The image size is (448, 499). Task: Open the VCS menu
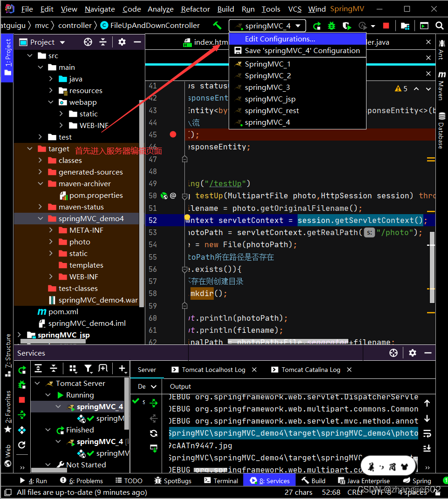pyautogui.click(x=294, y=9)
